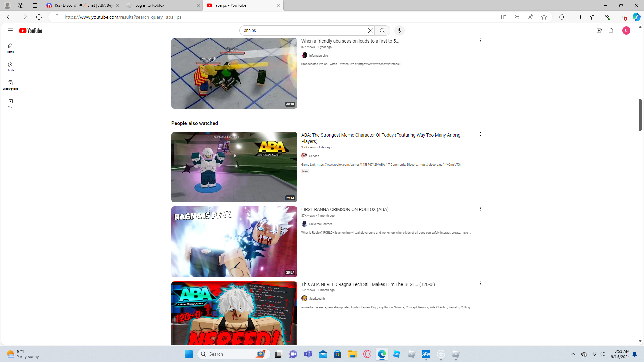Open 'ABA: The Strongest Meme Character Of Today' video
This screenshot has width=644, height=362.
pyautogui.click(x=381, y=138)
